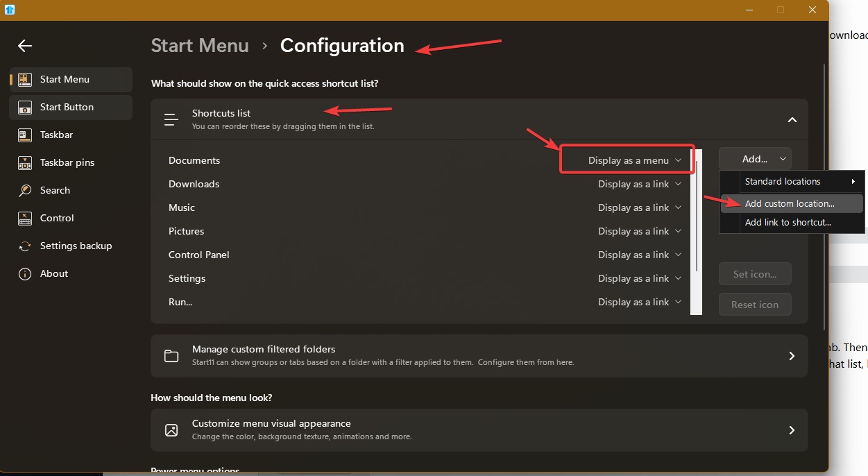Click the custom filtered folders folder icon
868x476 pixels.
pos(171,356)
